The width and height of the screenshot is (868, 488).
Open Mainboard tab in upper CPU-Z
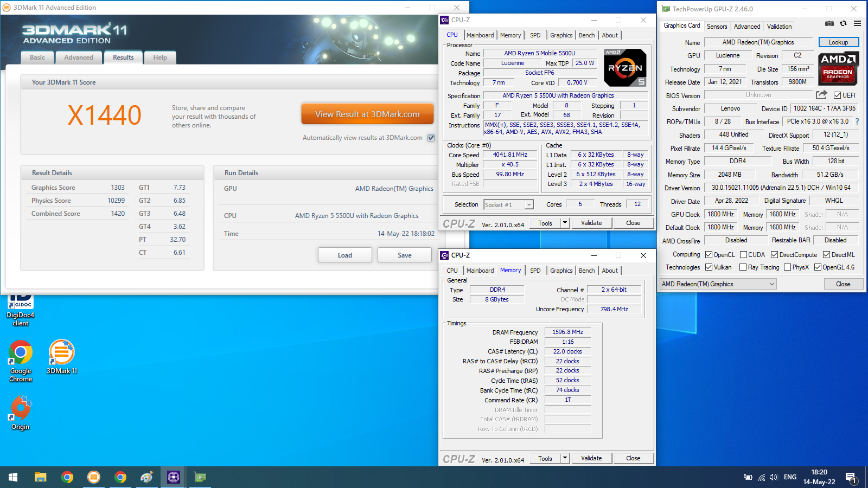click(x=480, y=35)
